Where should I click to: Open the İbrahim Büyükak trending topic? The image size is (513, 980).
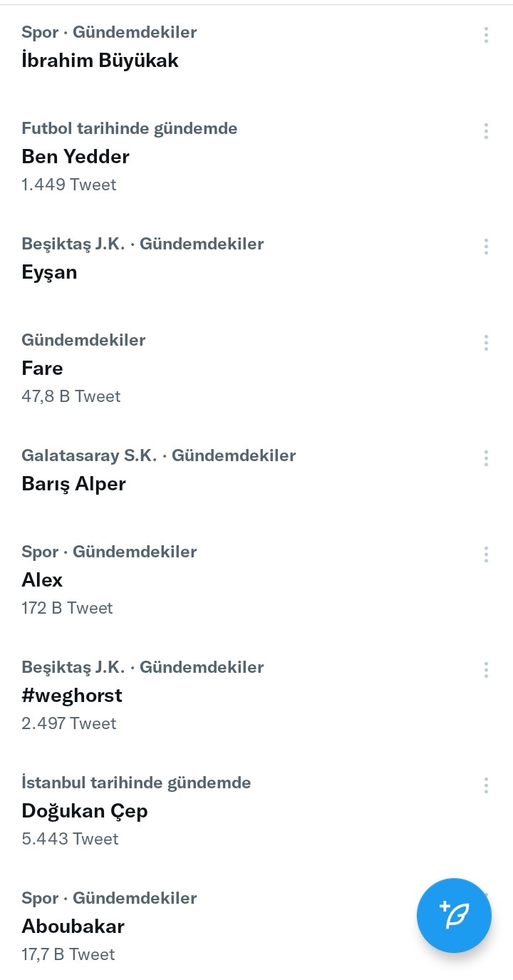tap(100, 61)
